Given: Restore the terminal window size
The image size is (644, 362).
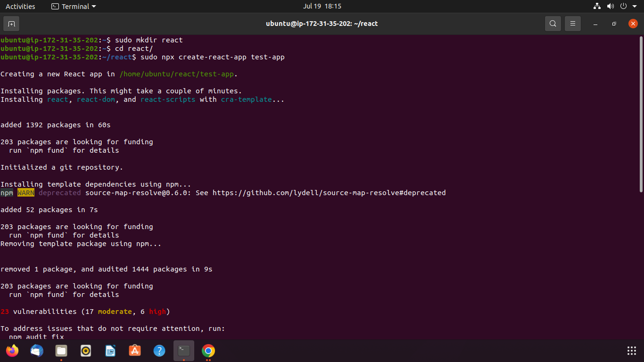Looking at the screenshot, I should click(614, 24).
